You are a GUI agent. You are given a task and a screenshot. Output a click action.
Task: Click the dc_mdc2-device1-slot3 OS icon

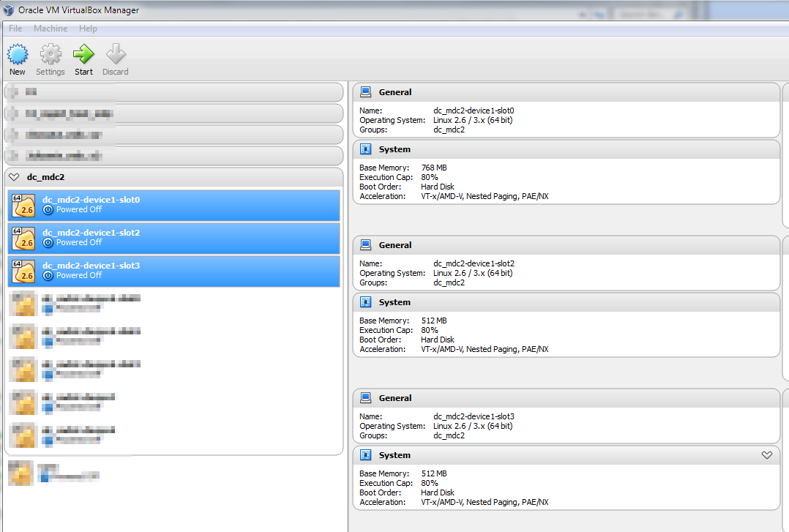(x=23, y=271)
